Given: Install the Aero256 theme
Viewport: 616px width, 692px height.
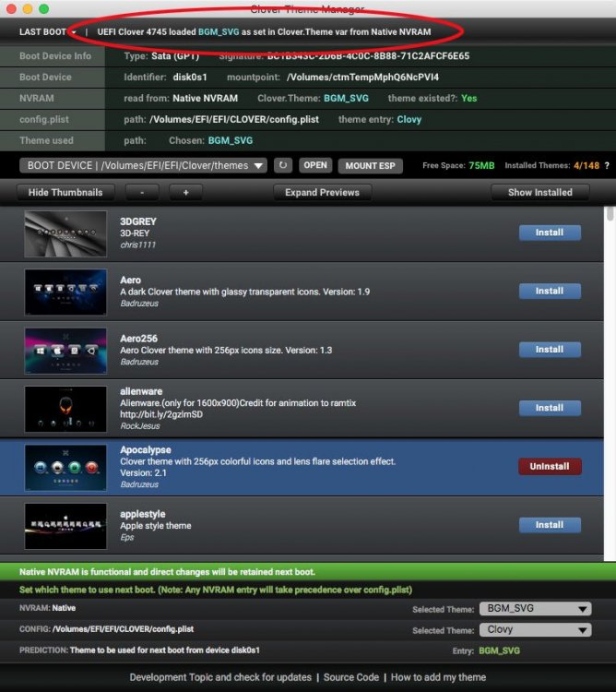Looking at the screenshot, I should 550,350.
